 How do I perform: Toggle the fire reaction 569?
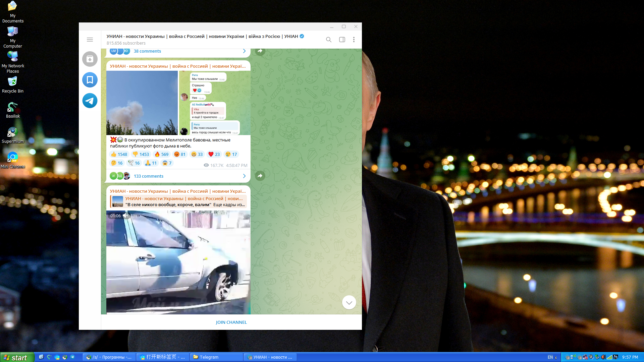click(x=161, y=154)
